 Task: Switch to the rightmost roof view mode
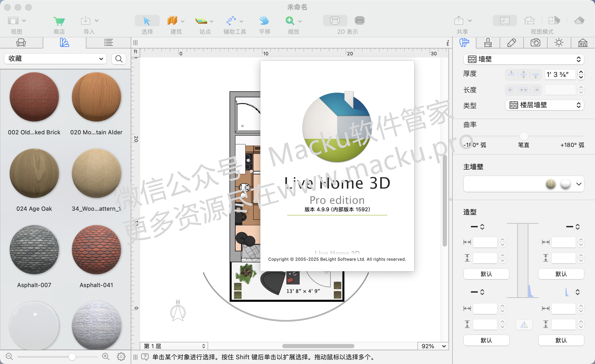(x=579, y=21)
